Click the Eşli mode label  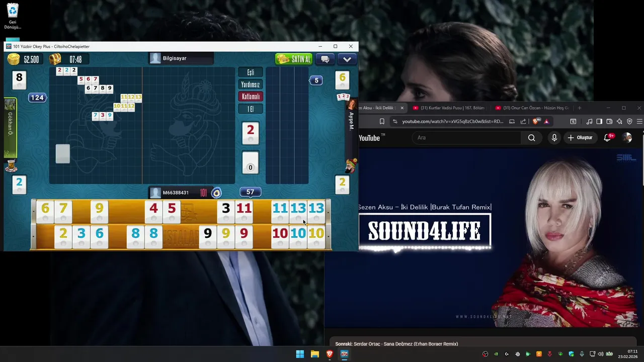coord(251,72)
